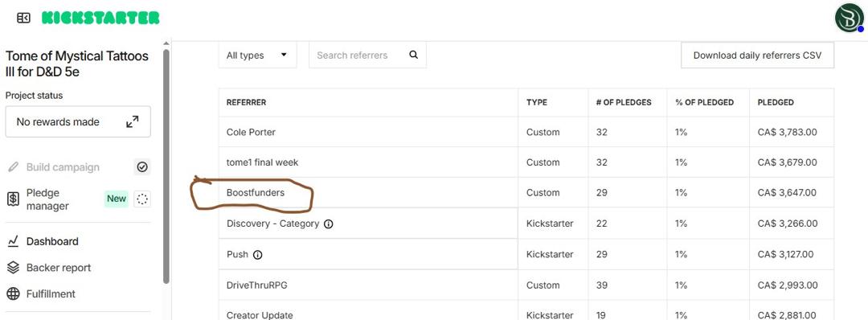Click the CA$ 2,993.00 pledged amount

point(787,285)
